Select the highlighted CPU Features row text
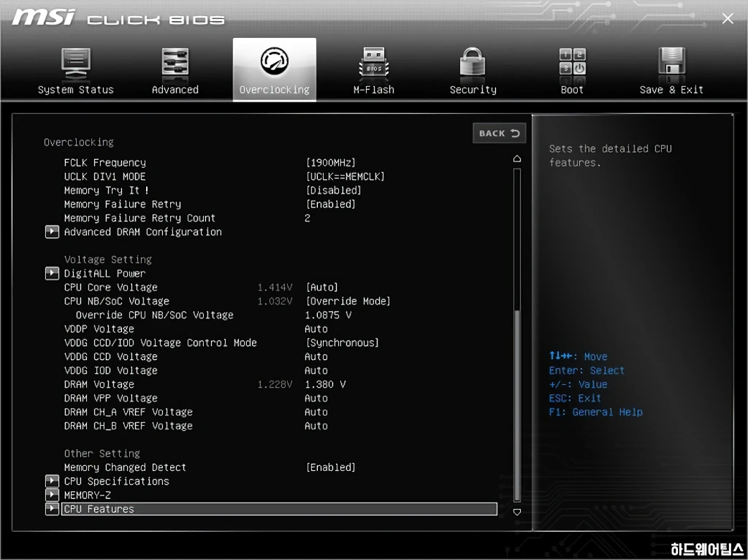 [99, 509]
